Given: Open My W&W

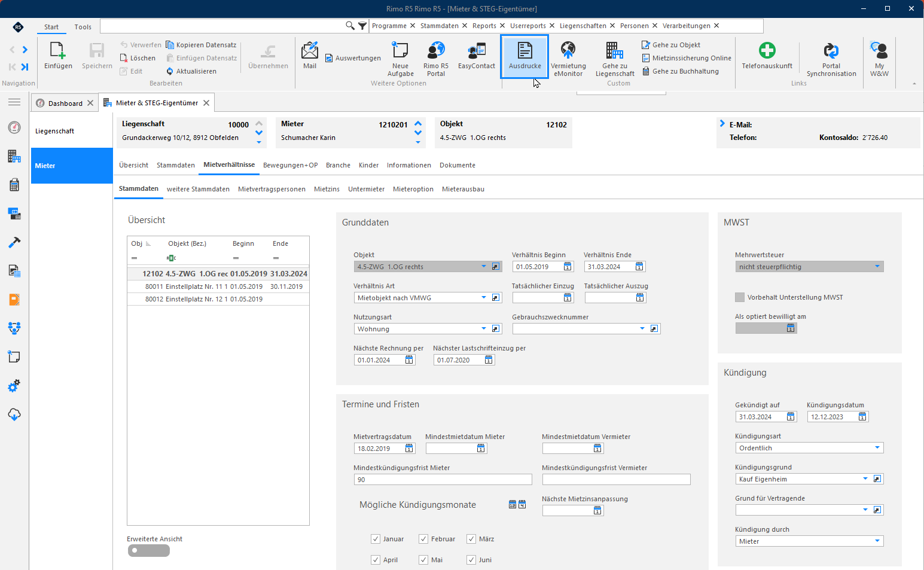Looking at the screenshot, I should (x=879, y=59).
